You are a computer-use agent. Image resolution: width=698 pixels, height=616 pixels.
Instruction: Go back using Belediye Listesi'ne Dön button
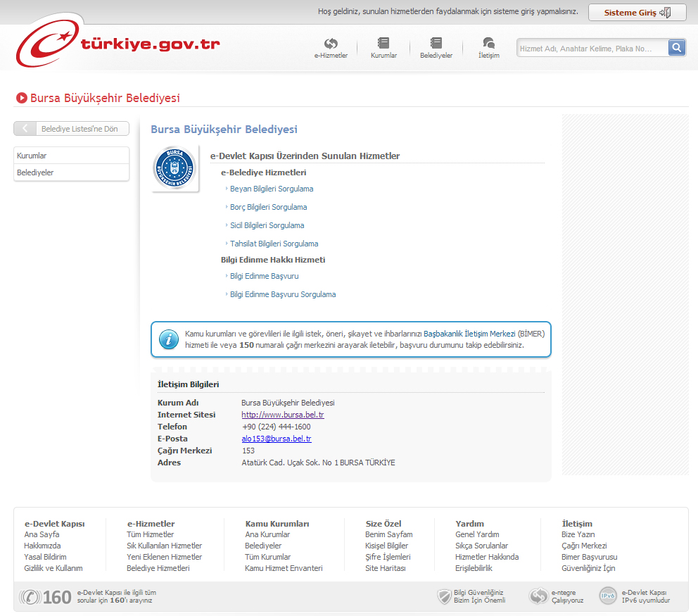pyautogui.click(x=72, y=129)
